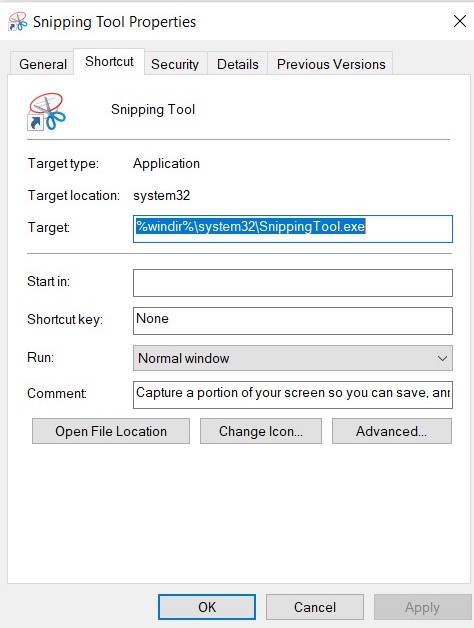Screen dimensions: 474x628
Task: Click the large Snipping Tool shortcut icon
Action: [46, 111]
